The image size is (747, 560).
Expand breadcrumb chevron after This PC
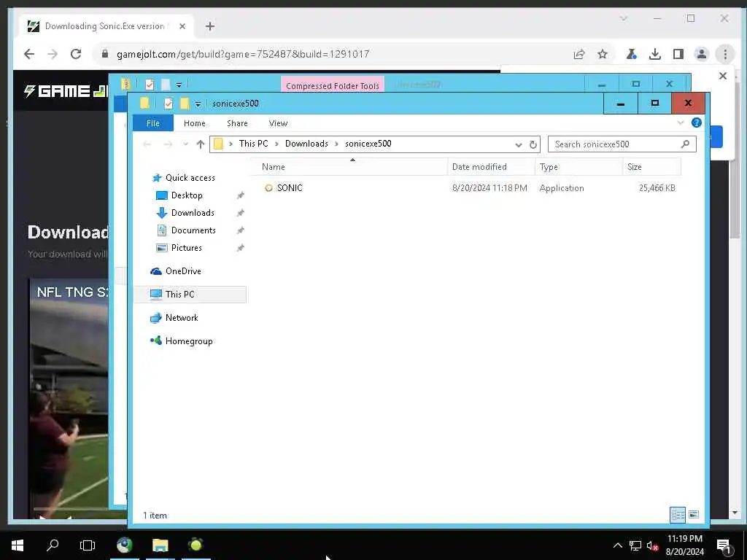[276, 144]
